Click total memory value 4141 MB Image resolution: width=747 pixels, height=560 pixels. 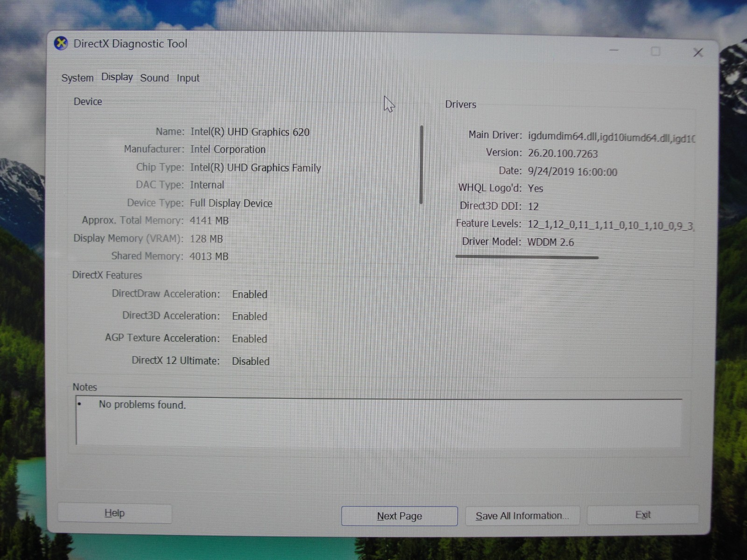[x=209, y=221]
